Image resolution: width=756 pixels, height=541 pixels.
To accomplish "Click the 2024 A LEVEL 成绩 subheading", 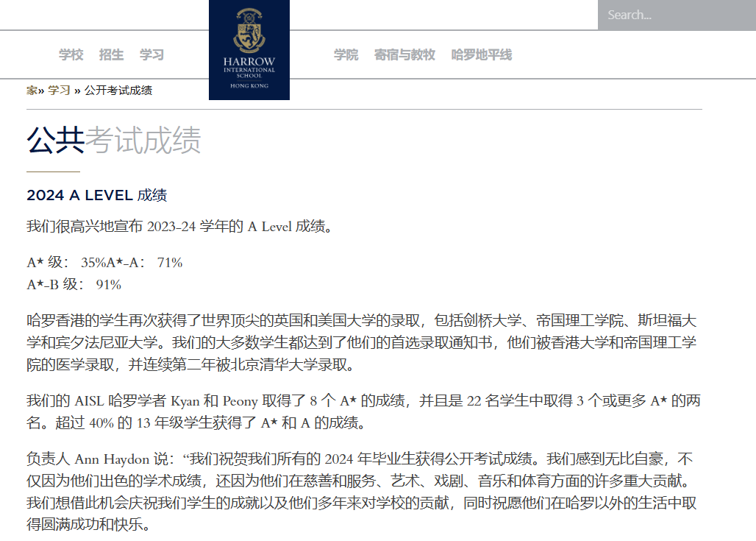I will (x=97, y=195).
